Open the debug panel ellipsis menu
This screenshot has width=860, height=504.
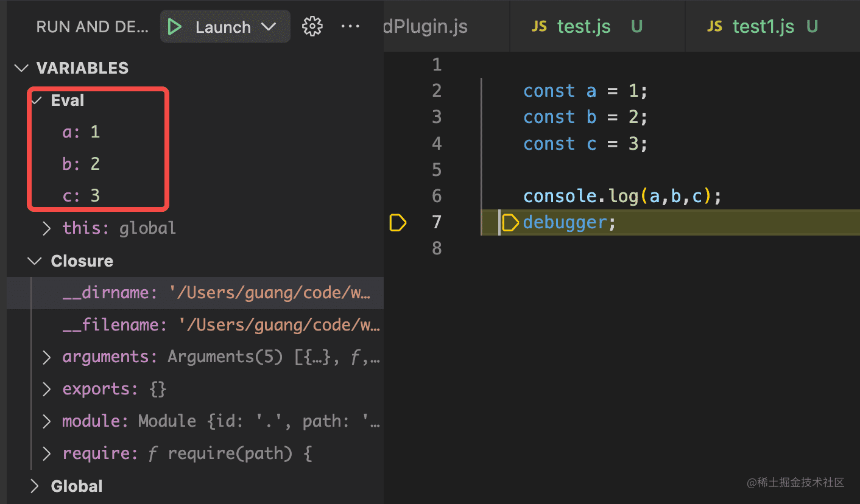pyautogui.click(x=350, y=27)
